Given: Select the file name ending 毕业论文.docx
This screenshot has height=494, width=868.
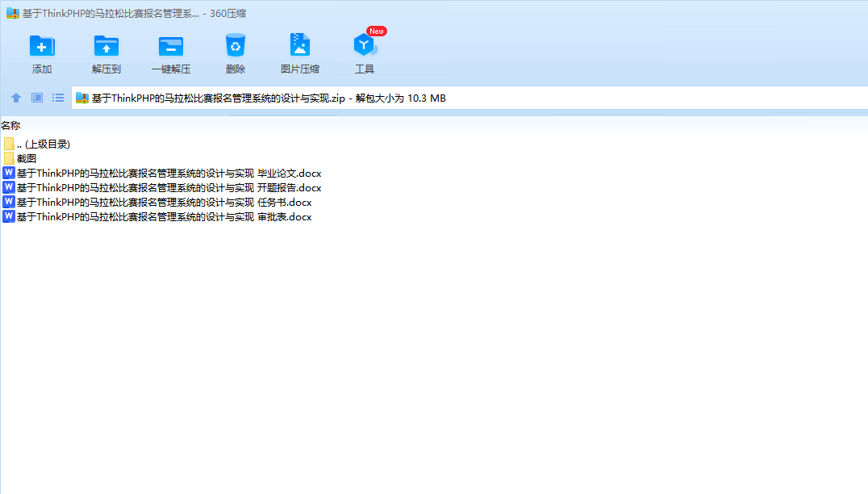Looking at the screenshot, I should pos(169,174).
